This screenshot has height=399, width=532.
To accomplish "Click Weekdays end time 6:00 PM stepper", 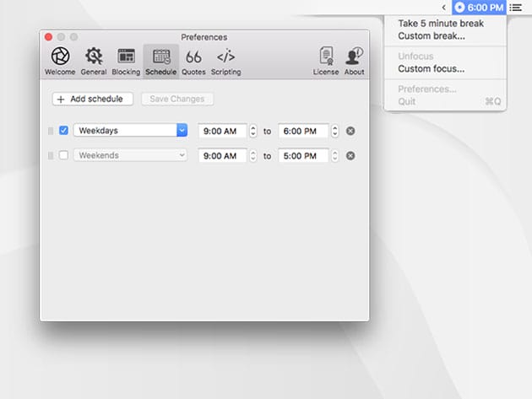I will click(x=335, y=131).
